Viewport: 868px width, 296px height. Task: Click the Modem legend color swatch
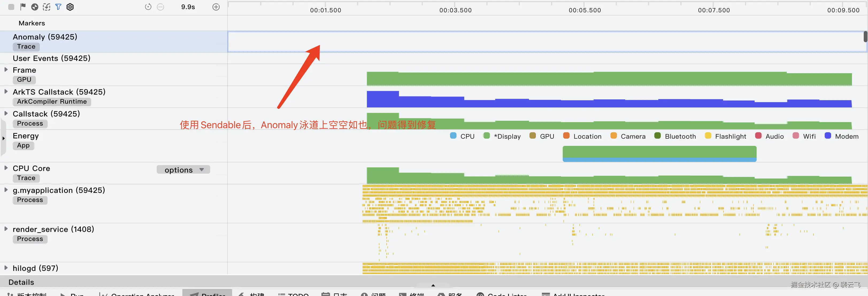click(x=828, y=136)
